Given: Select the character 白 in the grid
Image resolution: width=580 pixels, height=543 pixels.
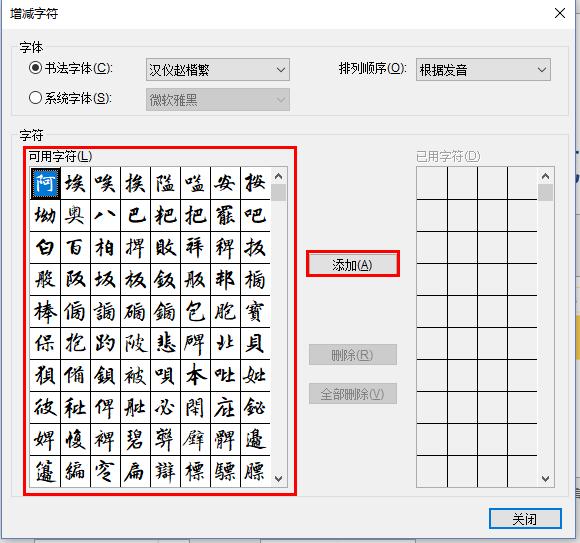Looking at the screenshot, I should click(45, 247).
